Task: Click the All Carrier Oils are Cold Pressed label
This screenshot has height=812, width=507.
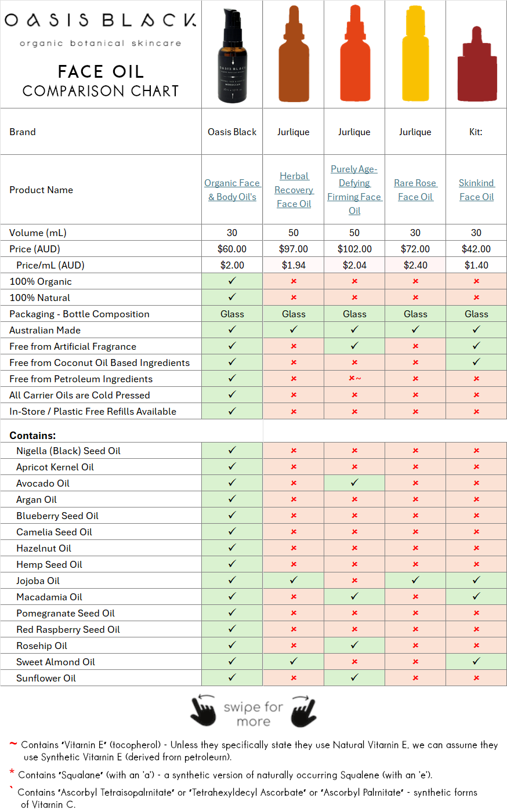Action: (79, 395)
